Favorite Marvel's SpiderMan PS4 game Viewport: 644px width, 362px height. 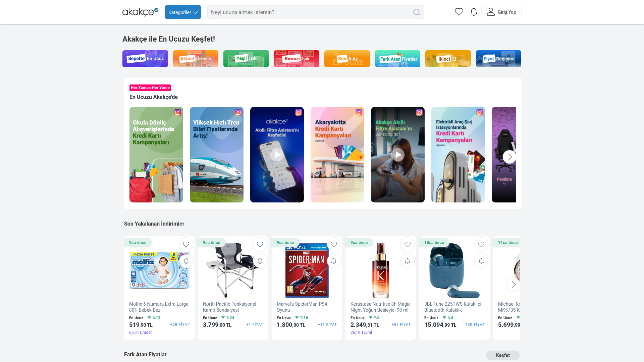click(x=334, y=244)
